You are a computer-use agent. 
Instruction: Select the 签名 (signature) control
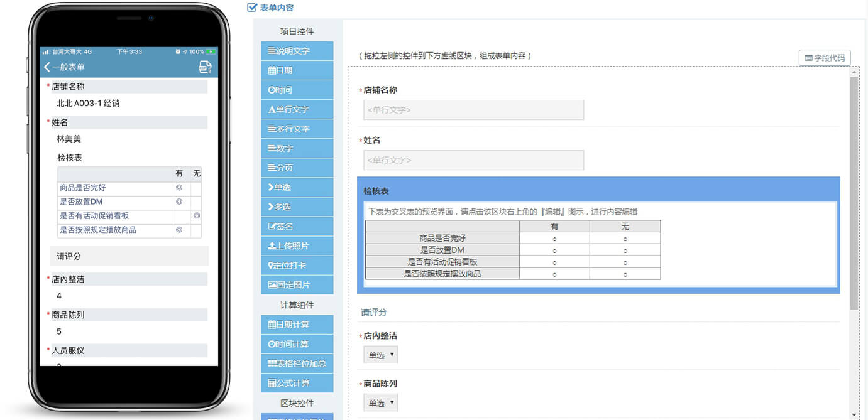(x=297, y=226)
